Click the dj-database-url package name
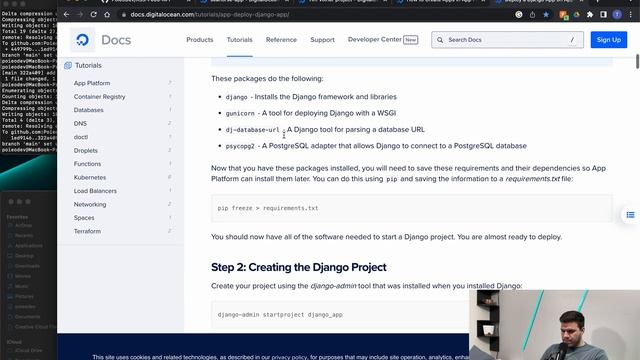 [x=252, y=130]
